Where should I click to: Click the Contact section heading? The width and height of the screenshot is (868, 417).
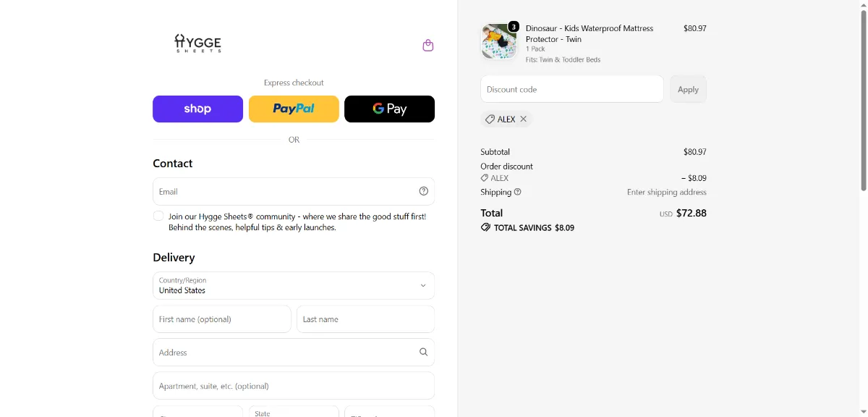[x=173, y=164]
